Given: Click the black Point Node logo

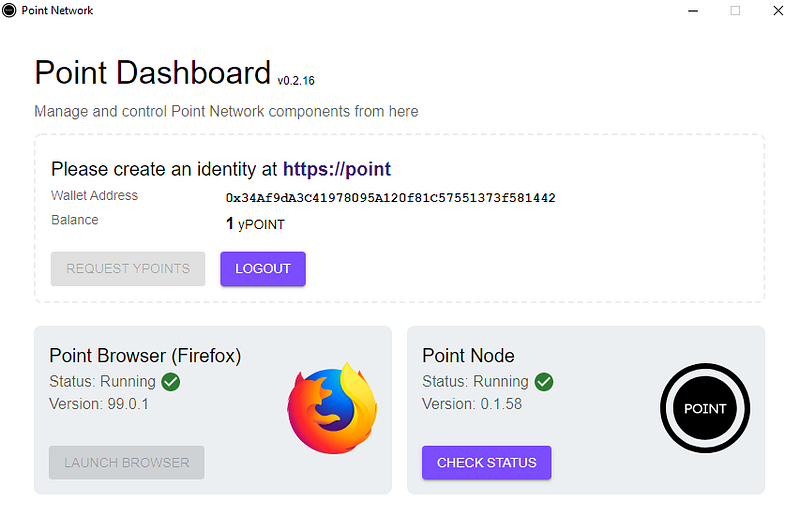Looking at the screenshot, I should pyautogui.click(x=705, y=408).
